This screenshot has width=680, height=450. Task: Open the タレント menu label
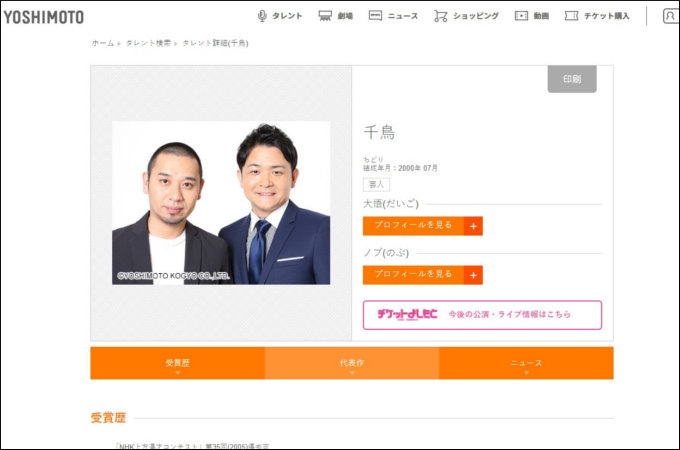(x=287, y=16)
